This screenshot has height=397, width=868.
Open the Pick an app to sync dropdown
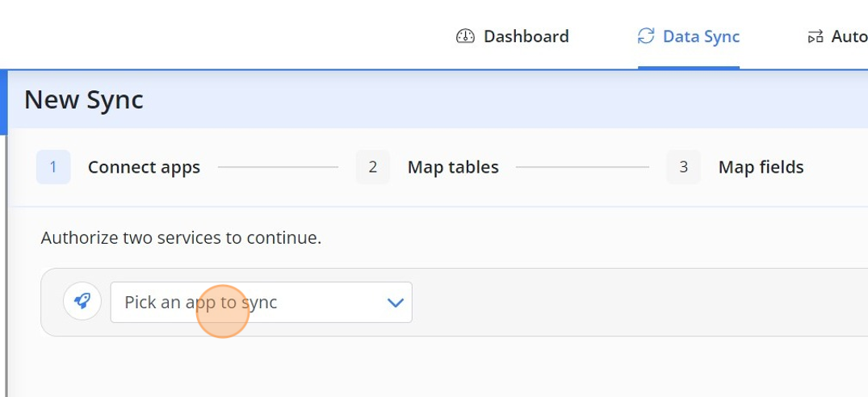(262, 303)
